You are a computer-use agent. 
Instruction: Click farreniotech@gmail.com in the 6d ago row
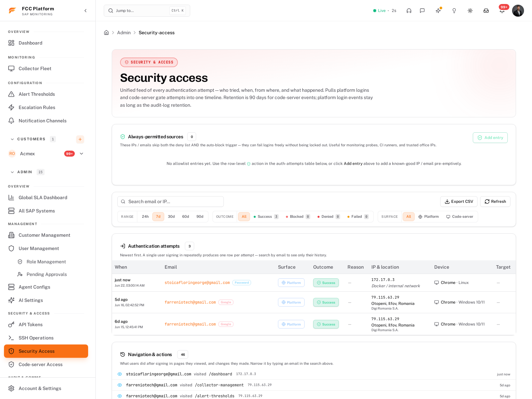(x=190, y=324)
